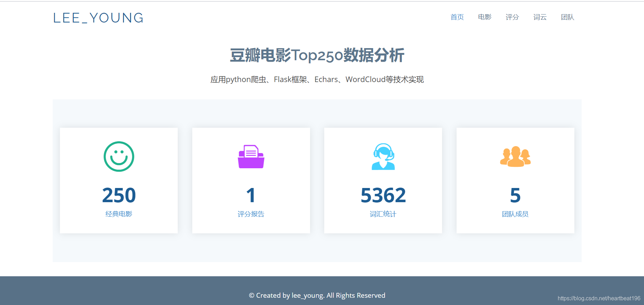Select the 词云 nav item
This screenshot has width=644, height=305.
coord(540,17)
